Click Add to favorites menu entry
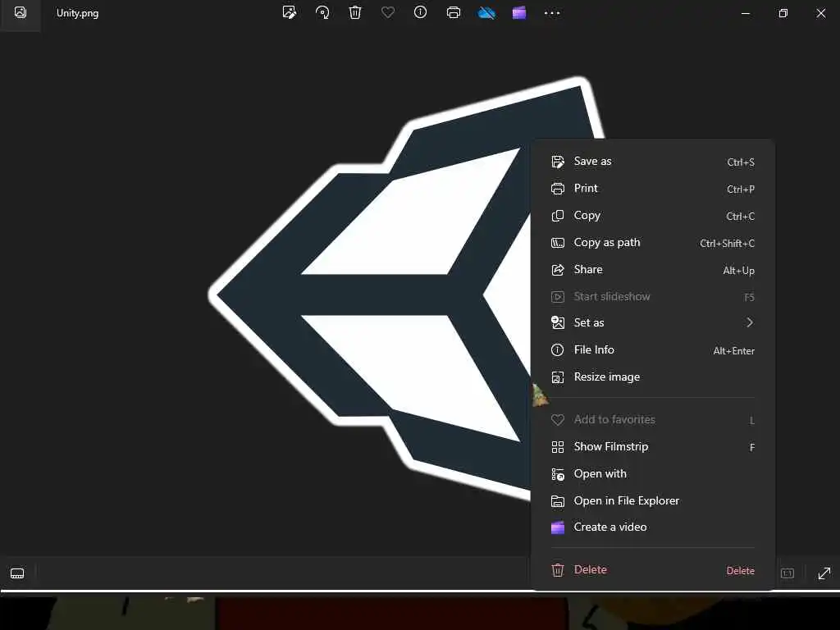The height and width of the screenshot is (630, 840). (x=652, y=420)
